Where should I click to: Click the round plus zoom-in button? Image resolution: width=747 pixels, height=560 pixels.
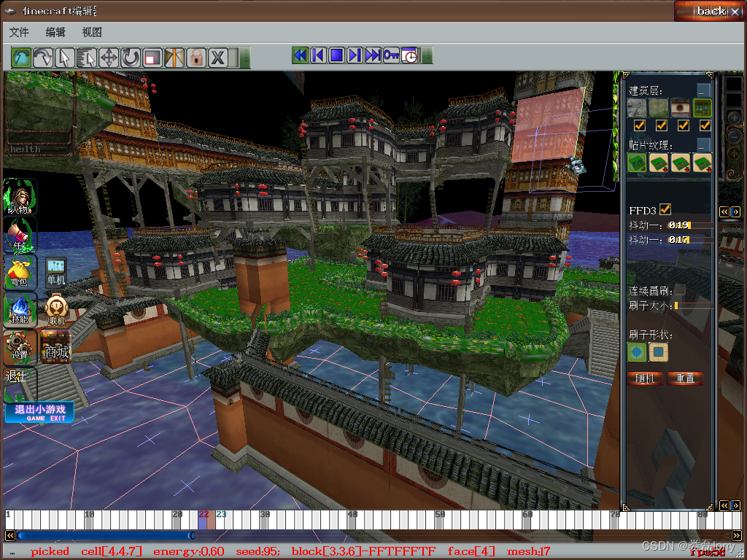(x=734, y=117)
